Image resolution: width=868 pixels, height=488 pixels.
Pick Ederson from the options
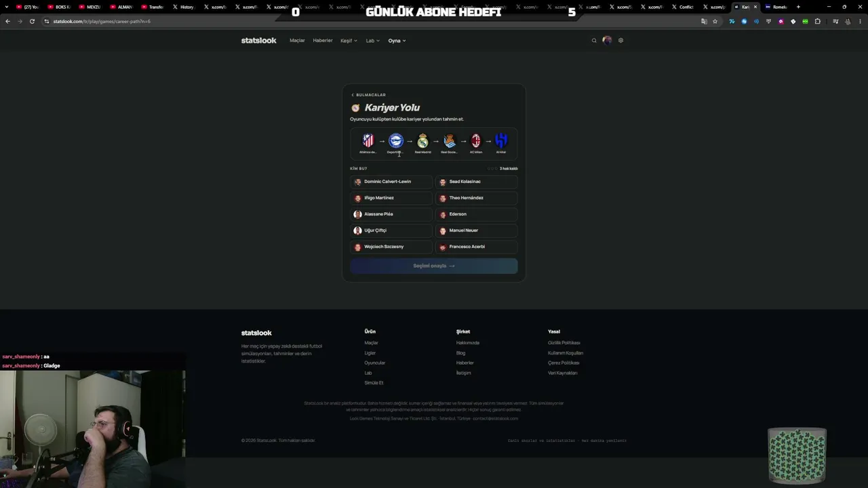pos(476,214)
